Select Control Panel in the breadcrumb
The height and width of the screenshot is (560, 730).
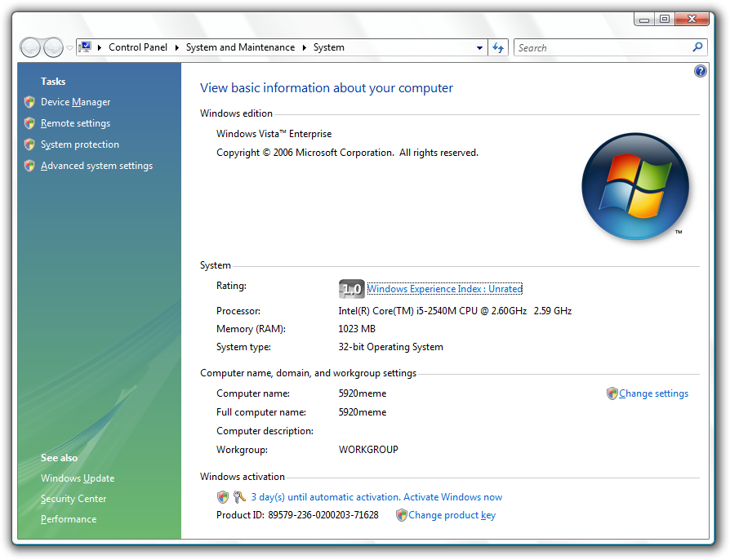138,47
